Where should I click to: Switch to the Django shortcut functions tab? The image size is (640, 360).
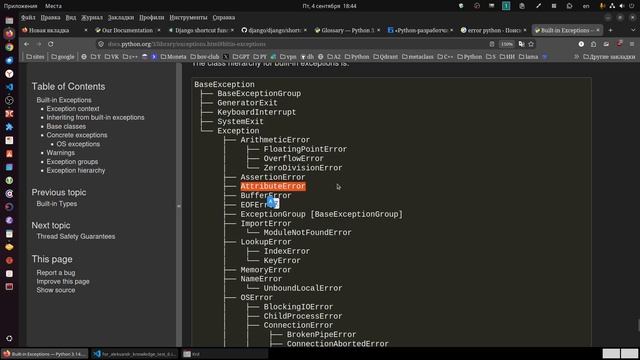tap(201, 30)
